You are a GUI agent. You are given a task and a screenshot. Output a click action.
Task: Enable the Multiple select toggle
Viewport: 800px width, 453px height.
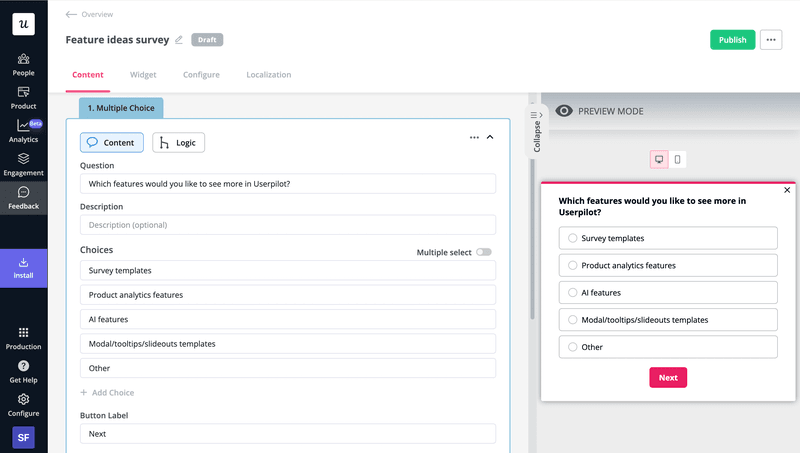(x=484, y=253)
